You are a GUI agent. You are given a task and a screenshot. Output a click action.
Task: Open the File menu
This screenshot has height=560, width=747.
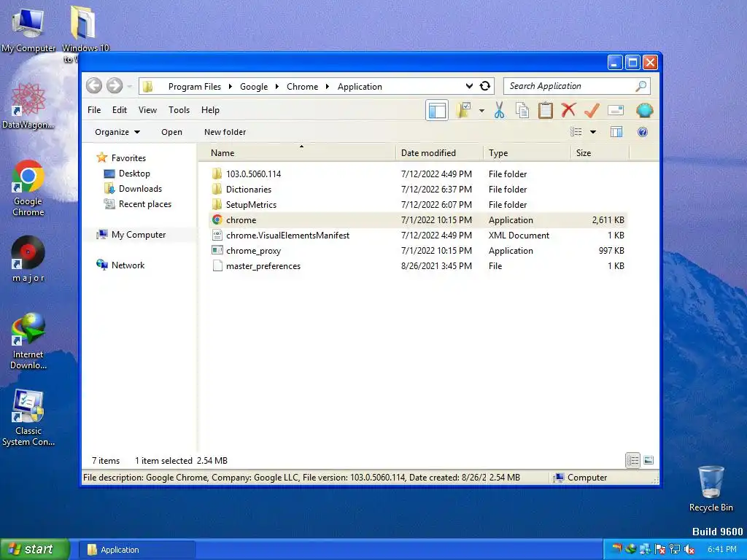[x=94, y=110]
